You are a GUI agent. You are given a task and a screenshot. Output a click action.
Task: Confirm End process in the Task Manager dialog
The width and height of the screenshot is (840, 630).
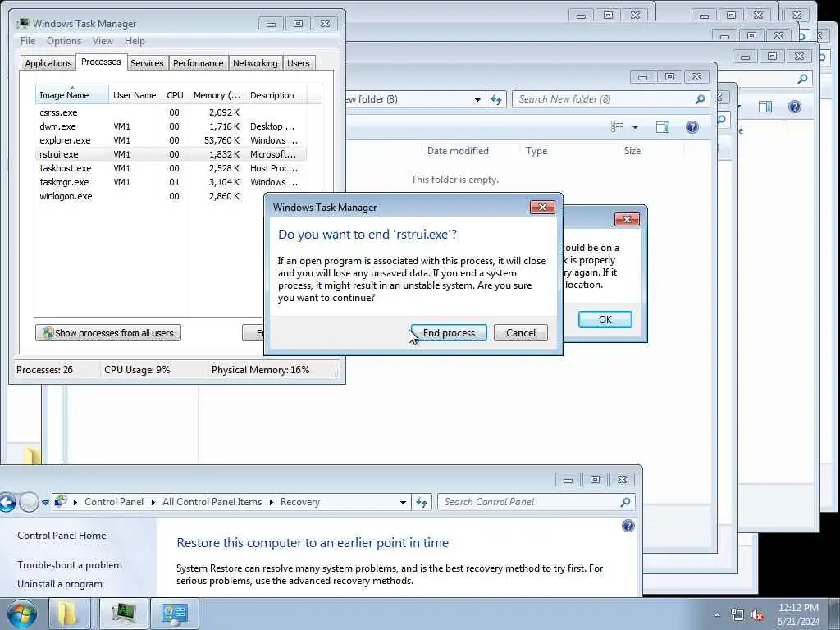pyautogui.click(x=449, y=333)
